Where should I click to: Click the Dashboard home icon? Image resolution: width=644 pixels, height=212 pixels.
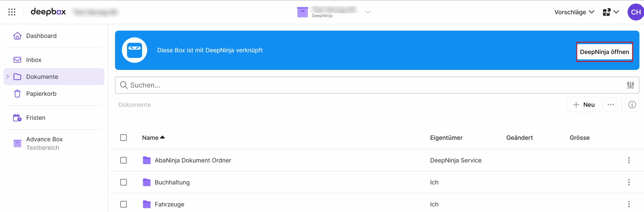pyautogui.click(x=17, y=36)
